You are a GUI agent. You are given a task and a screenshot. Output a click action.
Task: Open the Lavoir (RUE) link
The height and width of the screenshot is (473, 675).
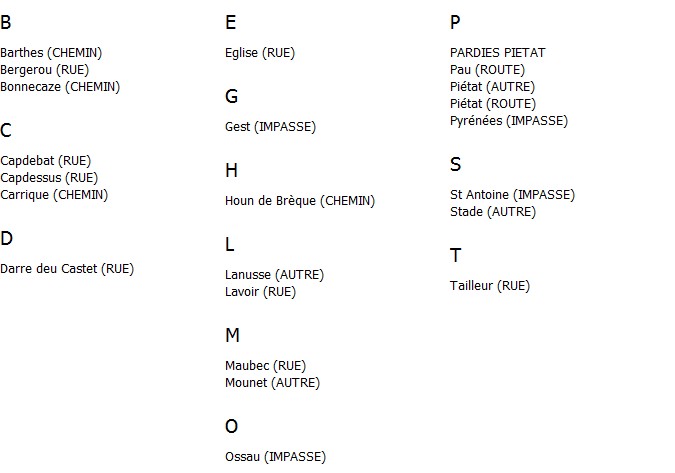coord(260,292)
